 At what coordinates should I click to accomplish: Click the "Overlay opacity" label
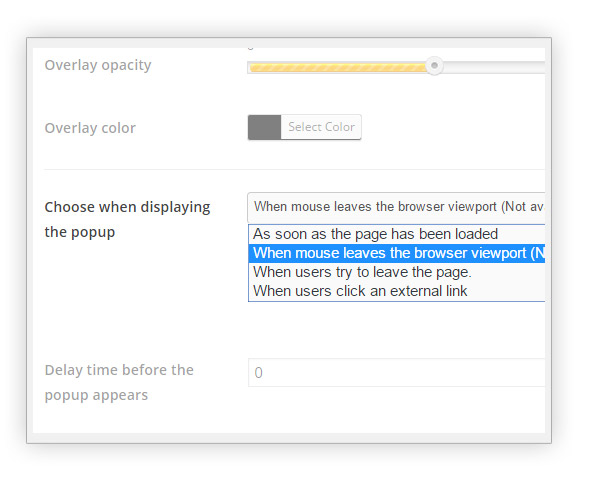pyautogui.click(x=98, y=65)
